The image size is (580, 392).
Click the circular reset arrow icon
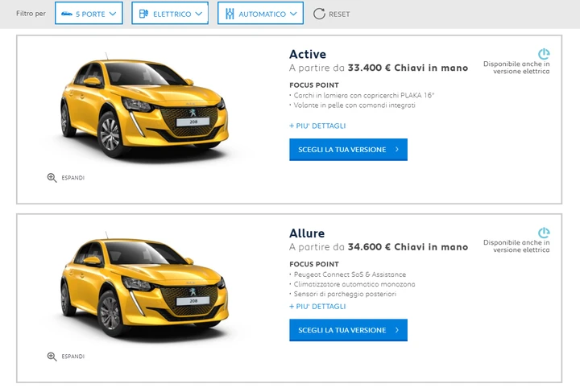coord(319,14)
